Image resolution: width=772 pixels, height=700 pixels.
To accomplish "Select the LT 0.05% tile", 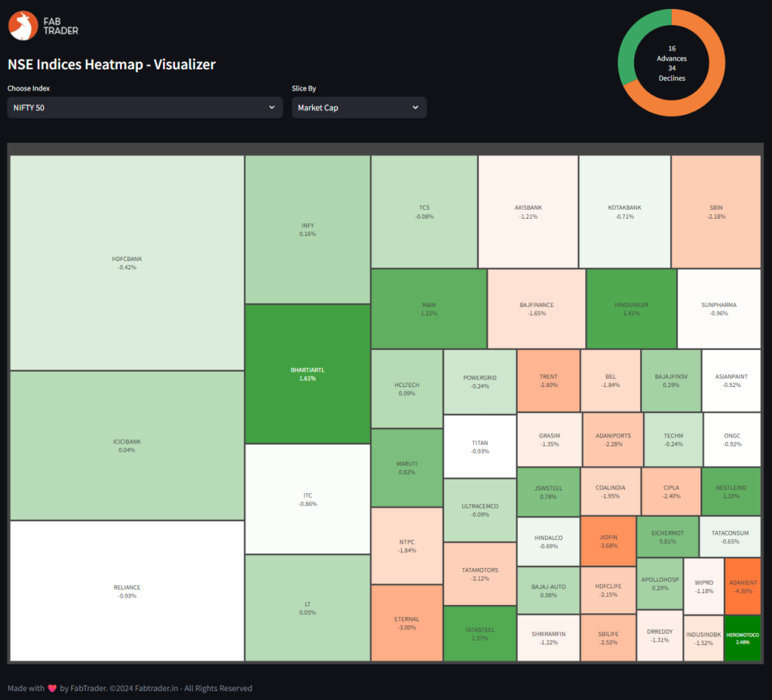I will coord(308,608).
